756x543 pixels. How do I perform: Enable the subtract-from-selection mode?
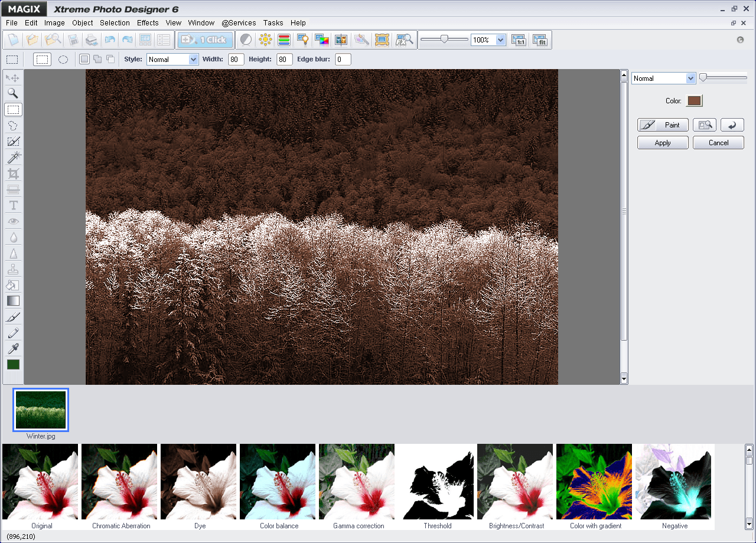(x=110, y=59)
